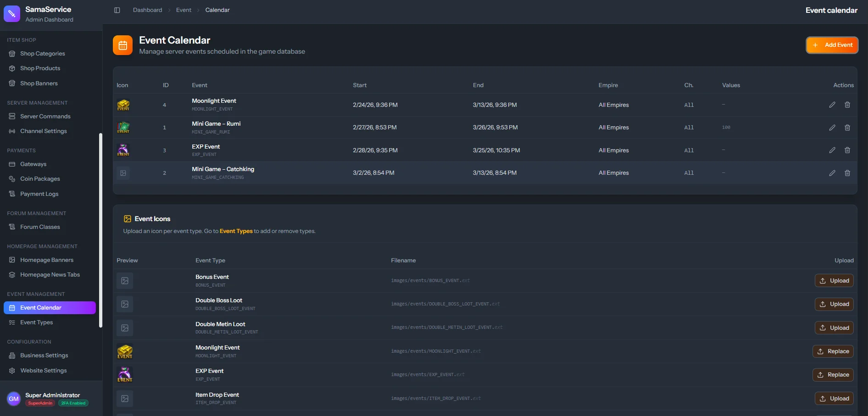Click the 2/28/26, 9:35 PM start date
Screen dimensions: 868x416
375,150
